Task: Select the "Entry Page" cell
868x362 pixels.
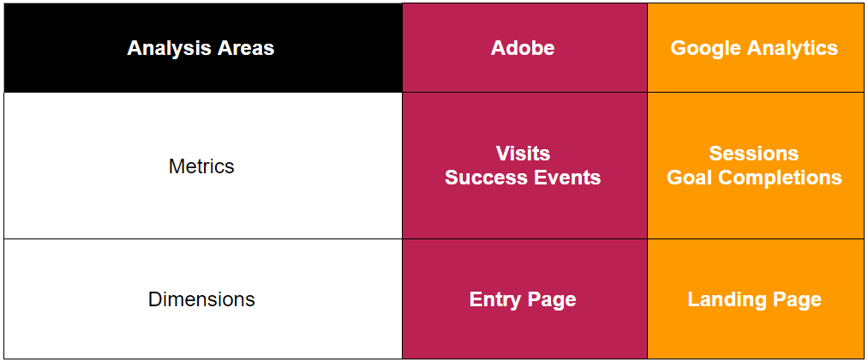Action: click(x=523, y=299)
